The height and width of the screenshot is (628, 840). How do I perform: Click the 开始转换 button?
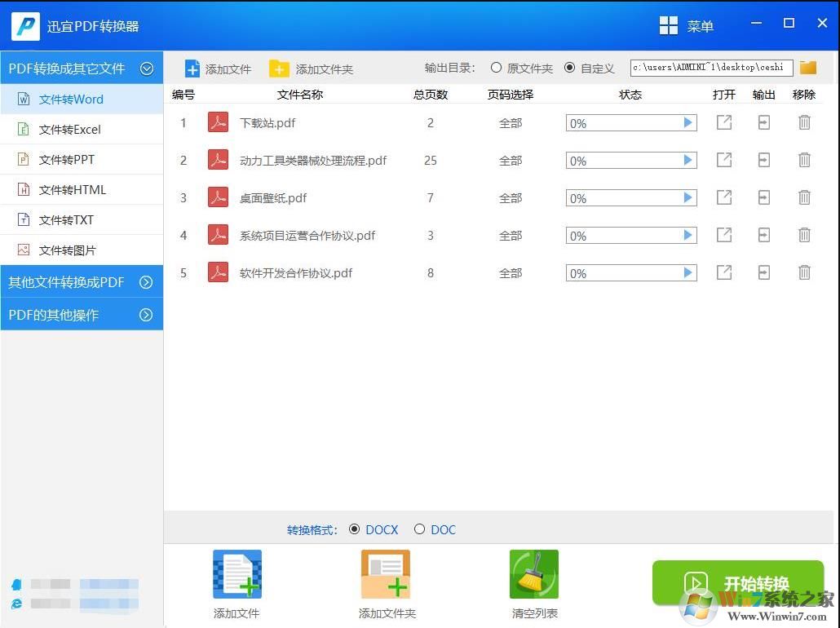click(x=737, y=582)
